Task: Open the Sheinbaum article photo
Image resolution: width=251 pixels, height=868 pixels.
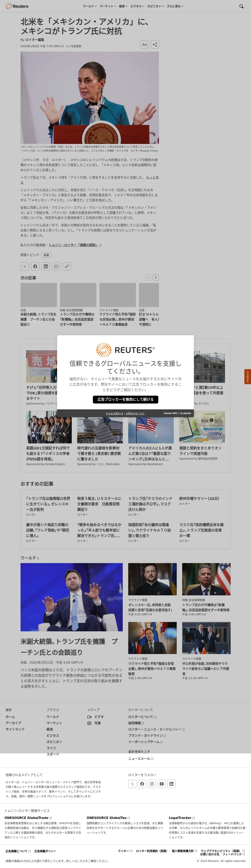Action: [90, 98]
